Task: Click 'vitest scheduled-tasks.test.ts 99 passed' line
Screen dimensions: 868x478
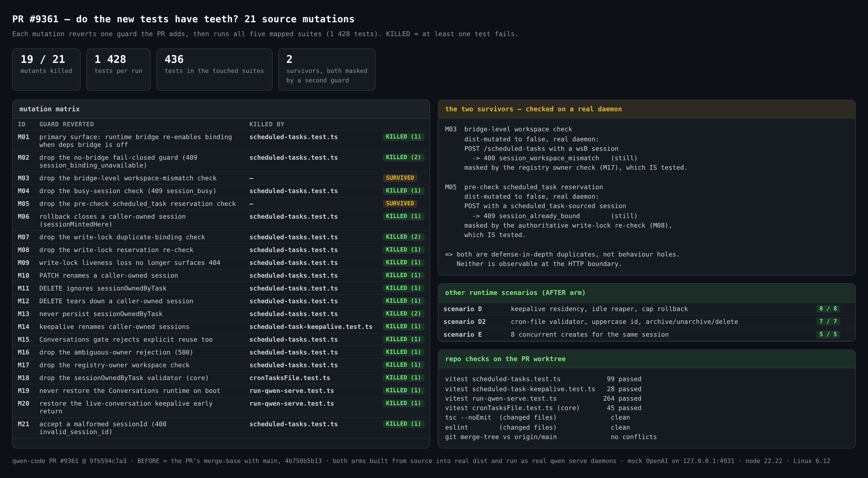Action: coord(543,379)
